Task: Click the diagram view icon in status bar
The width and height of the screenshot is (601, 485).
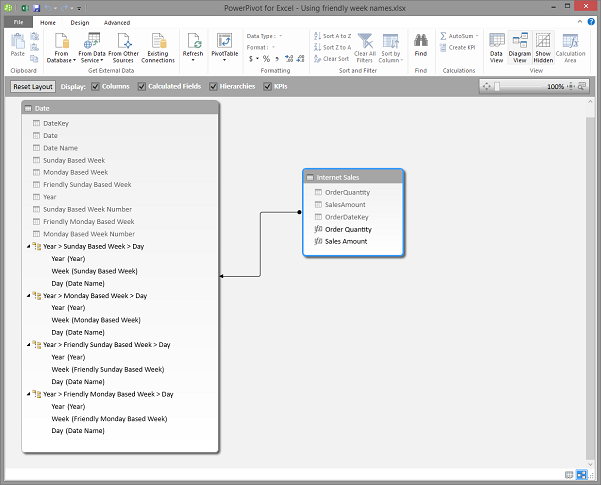Action: coord(581,475)
